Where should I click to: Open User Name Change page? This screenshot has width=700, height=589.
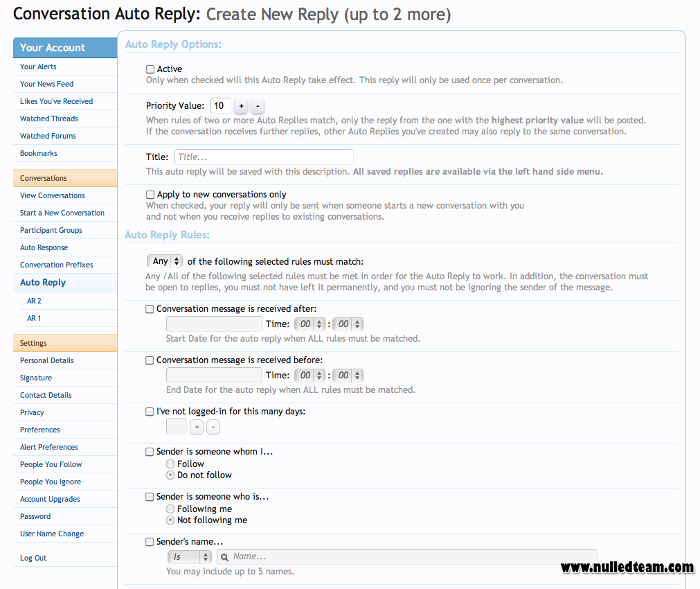click(x=52, y=534)
